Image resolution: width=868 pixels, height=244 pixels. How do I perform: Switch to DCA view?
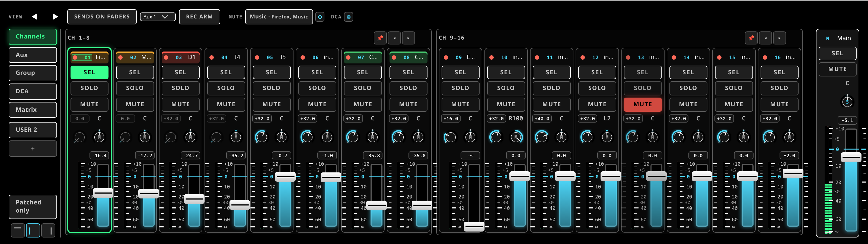tap(33, 91)
